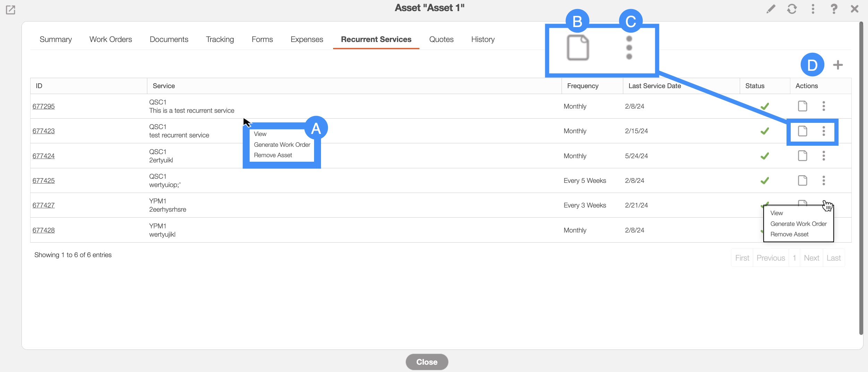Open the History tab
Image resolution: width=868 pixels, height=372 pixels.
point(483,40)
